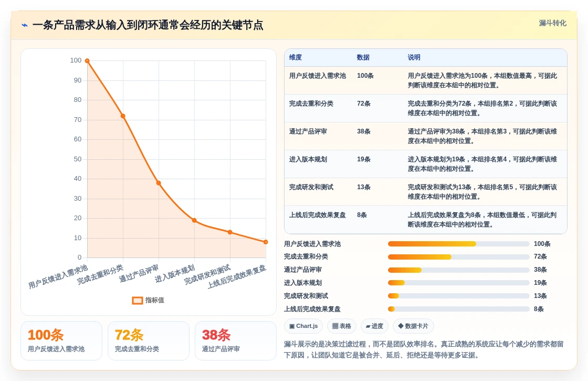Click table cell 完成去重和分类
This screenshot has width=588, height=381.
tap(311, 104)
